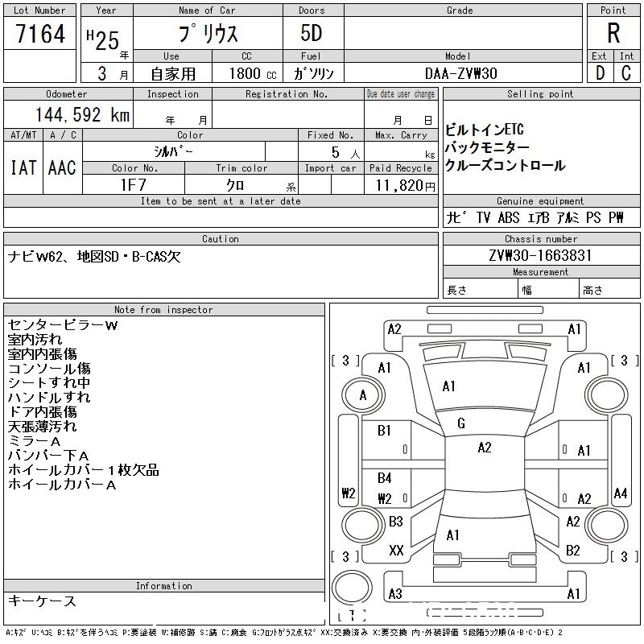Click the paid recycle amount 11,820円

pyautogui.click(x=405, y=186)
